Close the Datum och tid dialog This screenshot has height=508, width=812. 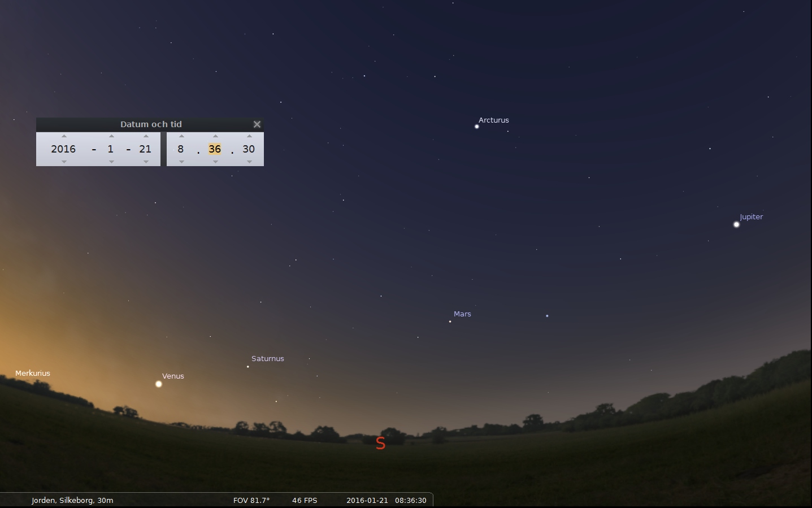tap(257, 124)
